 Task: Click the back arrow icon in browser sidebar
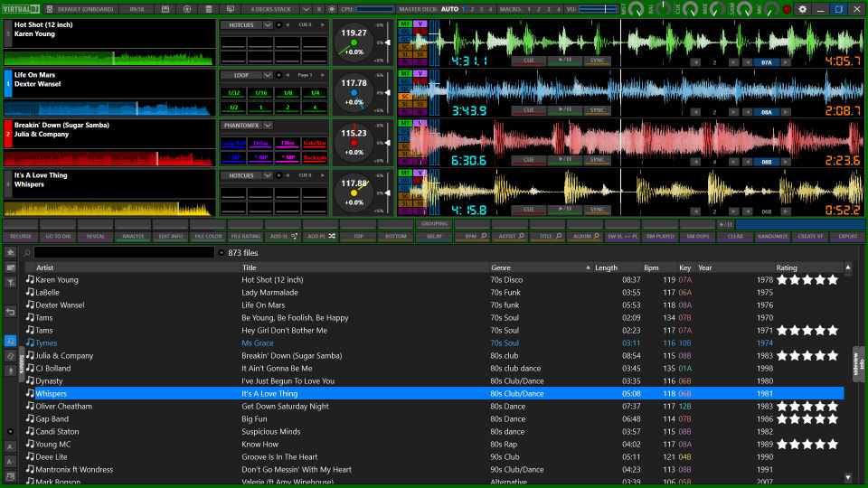click(x=11, y=312)
